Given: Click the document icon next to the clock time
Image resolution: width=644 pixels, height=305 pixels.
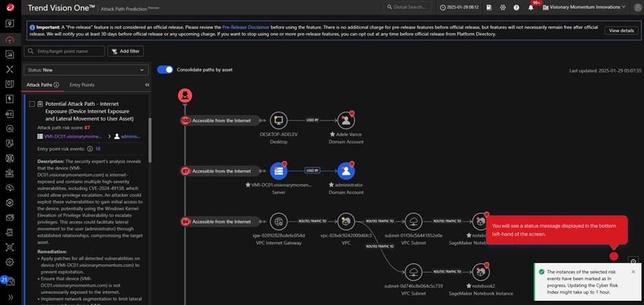Looking at the screenshot, I should click(489, 7).
